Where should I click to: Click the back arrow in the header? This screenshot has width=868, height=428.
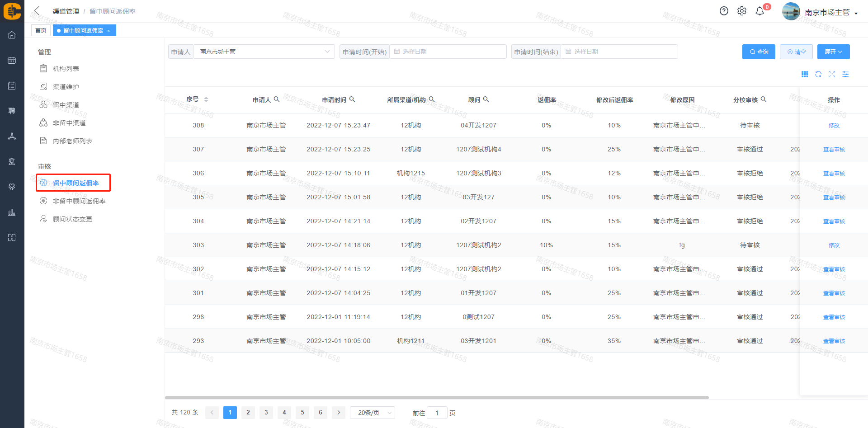tap(37, 11)
